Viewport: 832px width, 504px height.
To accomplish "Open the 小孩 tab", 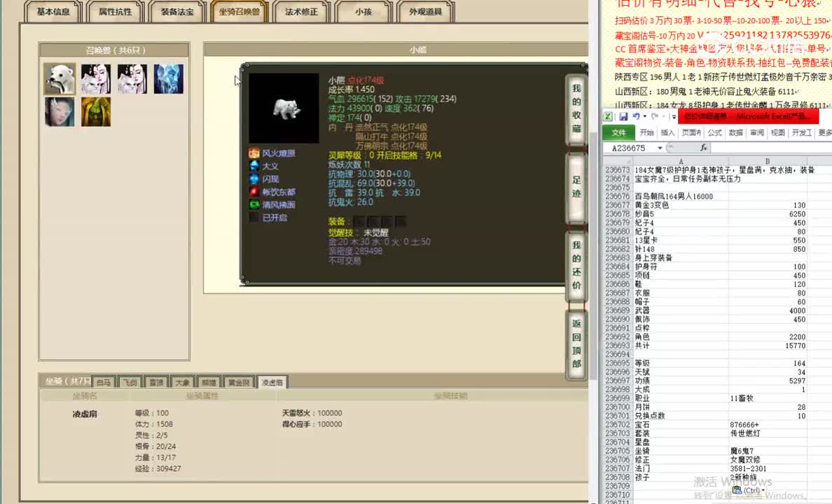I will (363, 12).
